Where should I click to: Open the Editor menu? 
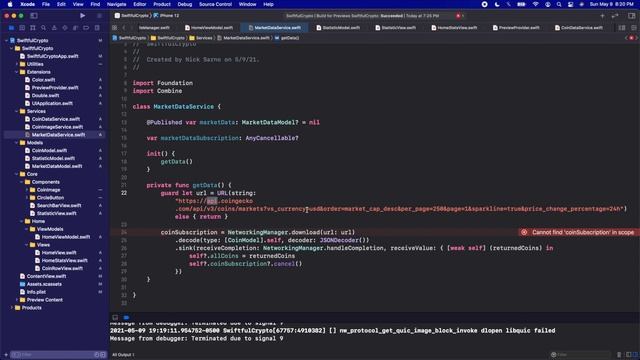(140, 4)
